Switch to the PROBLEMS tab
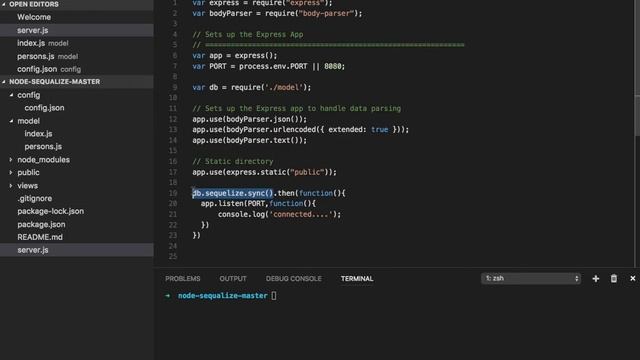The width and height of the screenshot is (640, 360). tap(182, 279)
